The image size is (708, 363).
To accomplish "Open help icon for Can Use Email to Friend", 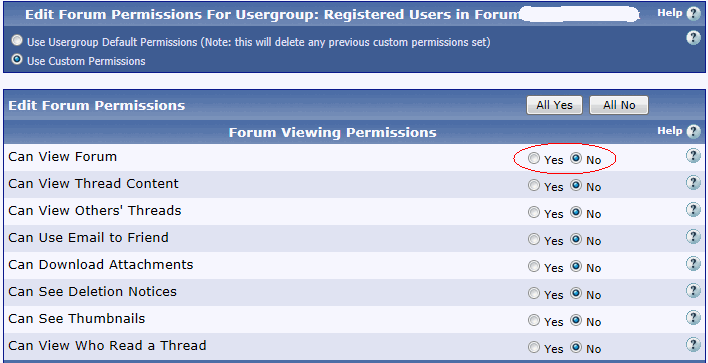I will pos(693,237).
